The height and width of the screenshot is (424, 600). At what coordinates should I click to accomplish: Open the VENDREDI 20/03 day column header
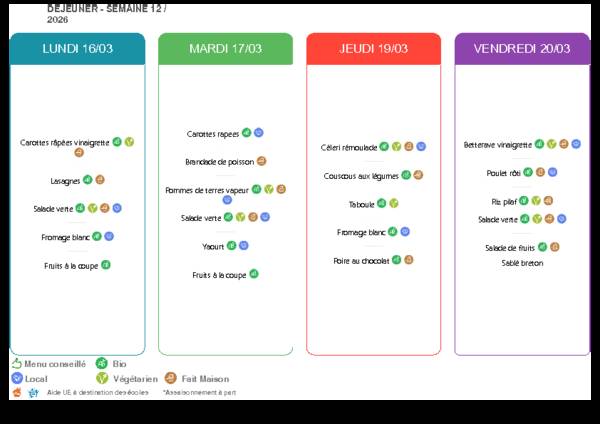pyautogui.click(x=521, y=49)
